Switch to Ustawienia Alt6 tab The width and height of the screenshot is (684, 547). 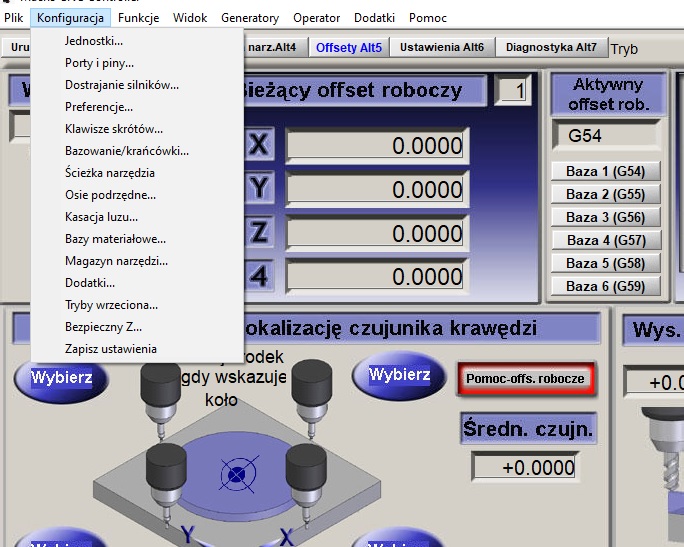(441, 47)
